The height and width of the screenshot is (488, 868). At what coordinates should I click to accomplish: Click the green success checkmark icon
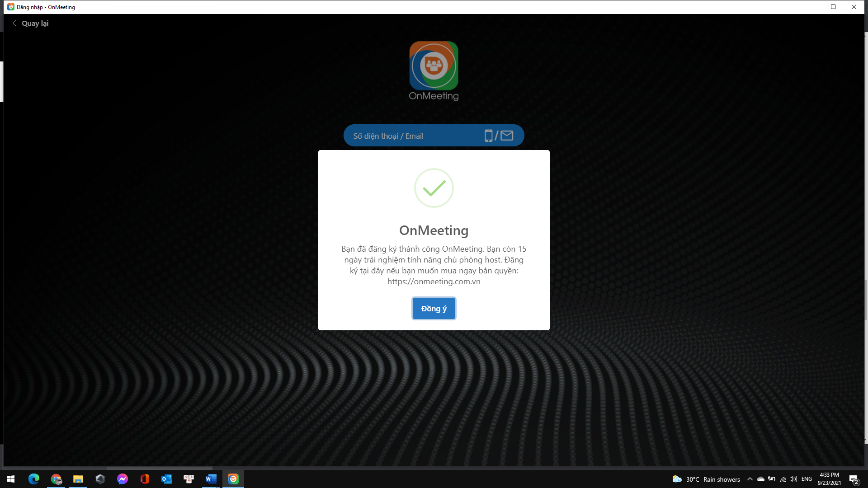(x=434, y=188)
